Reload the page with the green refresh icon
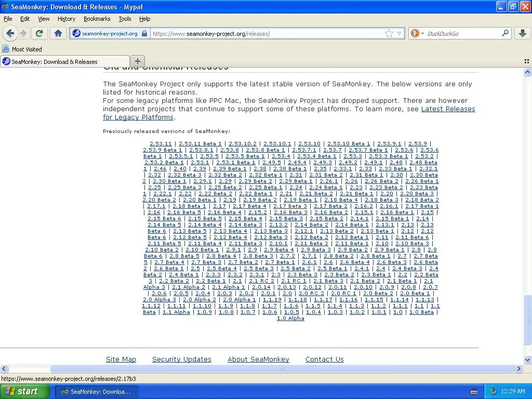 click(39, 33)
